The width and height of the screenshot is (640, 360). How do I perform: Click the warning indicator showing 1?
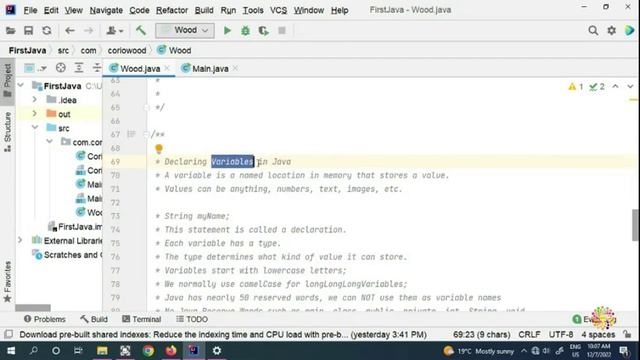tap(576, 87)
